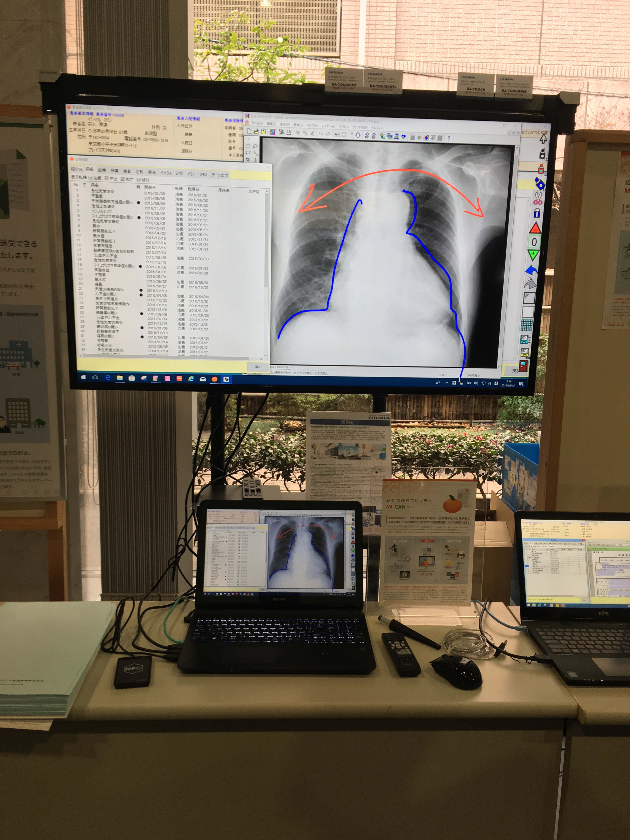
Task: Select the crop tool in the tool box
Action: 247,160
